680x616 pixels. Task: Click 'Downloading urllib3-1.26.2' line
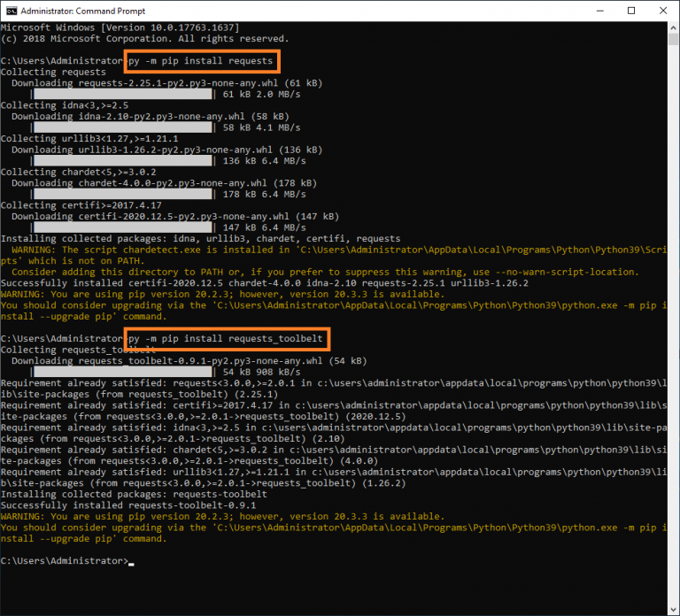click(x=167, y=150)
